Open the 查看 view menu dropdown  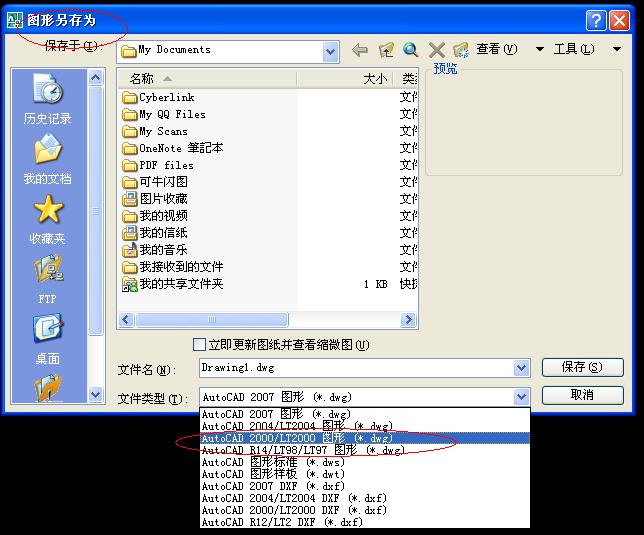pos(540,49)
